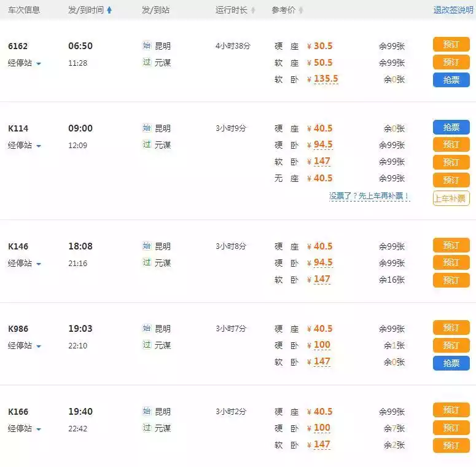This screenshot has height=467, width=476.
Task: Click the 过 pass-through icon for K166
Action: [147, 428]
